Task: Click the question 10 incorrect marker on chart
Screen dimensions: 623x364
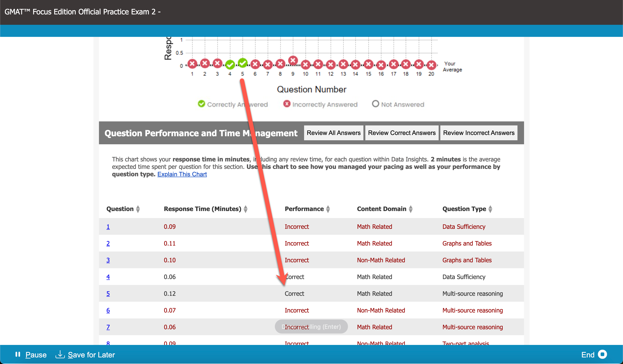Action: [306, 65]
